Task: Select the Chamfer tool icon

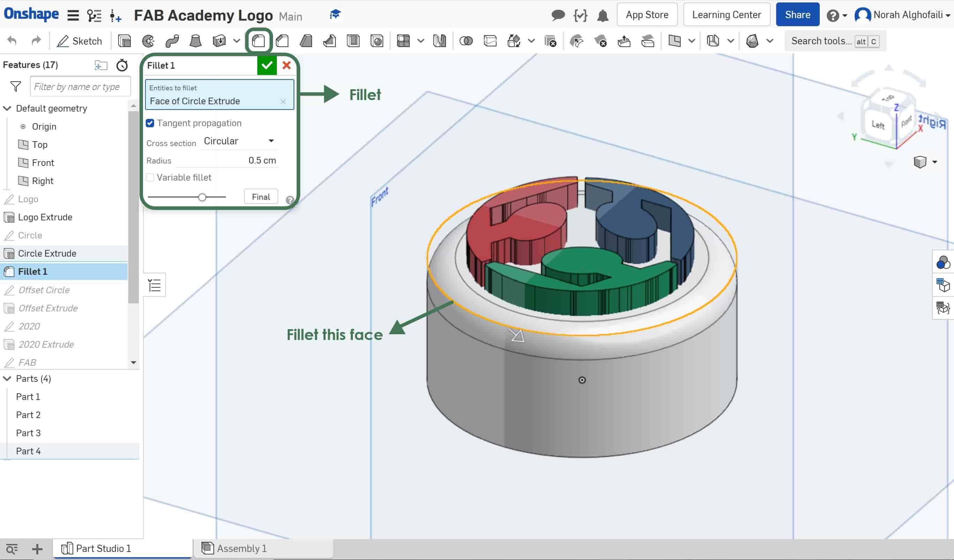Action: [282, 41]
